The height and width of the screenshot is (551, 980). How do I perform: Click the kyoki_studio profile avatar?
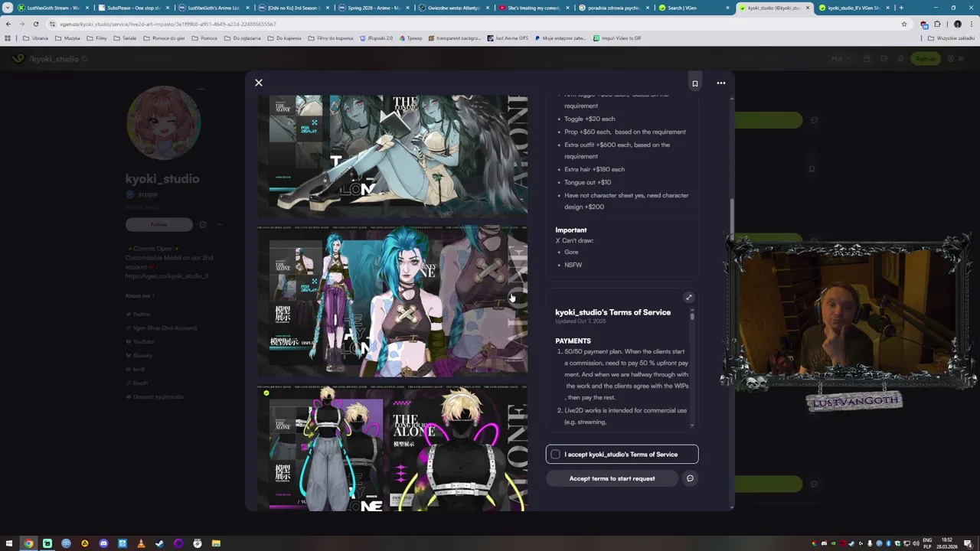click(x=163, y=122)
